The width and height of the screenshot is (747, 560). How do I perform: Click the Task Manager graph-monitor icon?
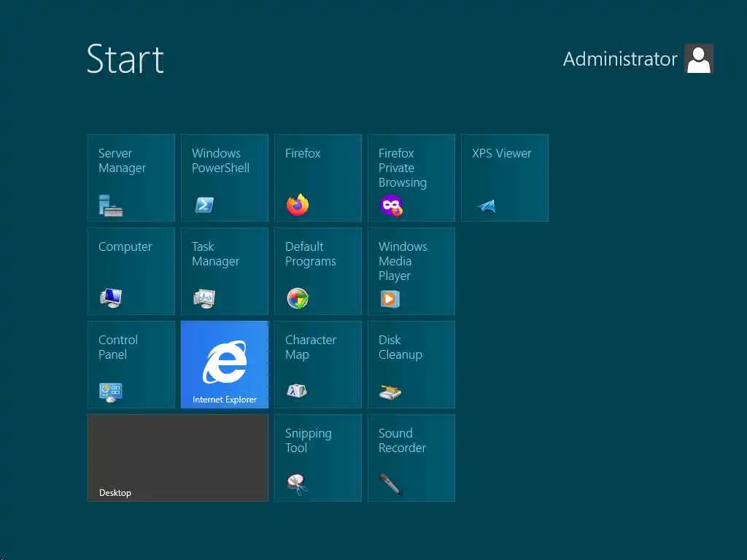click(204, 298)
